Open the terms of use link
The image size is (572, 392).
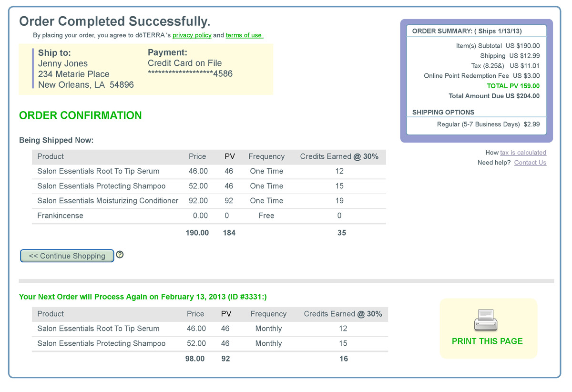pyautogui.click(x=244, y=35)
